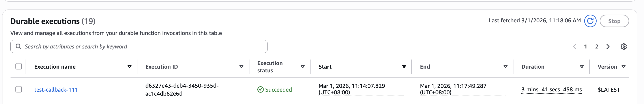
Task: Sort by Duration column arrow
Action: [x=582, y=67]
